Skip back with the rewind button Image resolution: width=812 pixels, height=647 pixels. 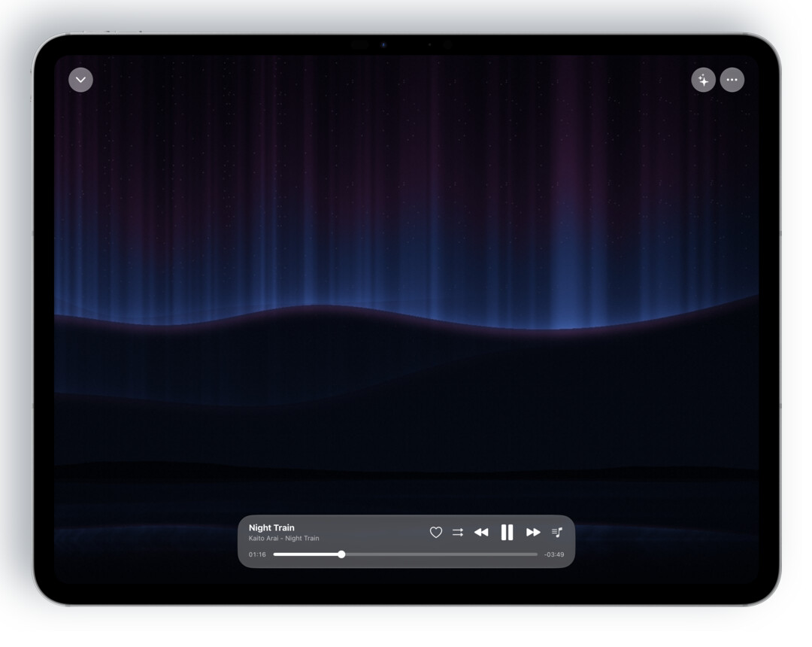coord(481,532)
